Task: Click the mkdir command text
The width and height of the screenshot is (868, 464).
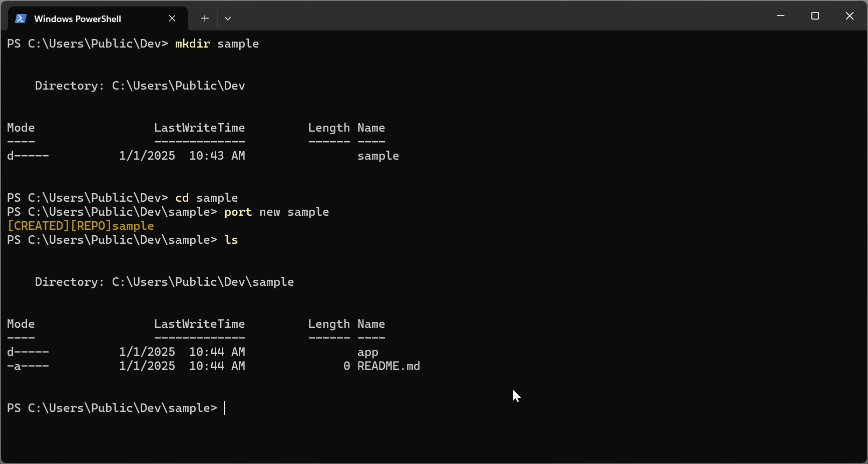Action: click(x=192, y=44)
